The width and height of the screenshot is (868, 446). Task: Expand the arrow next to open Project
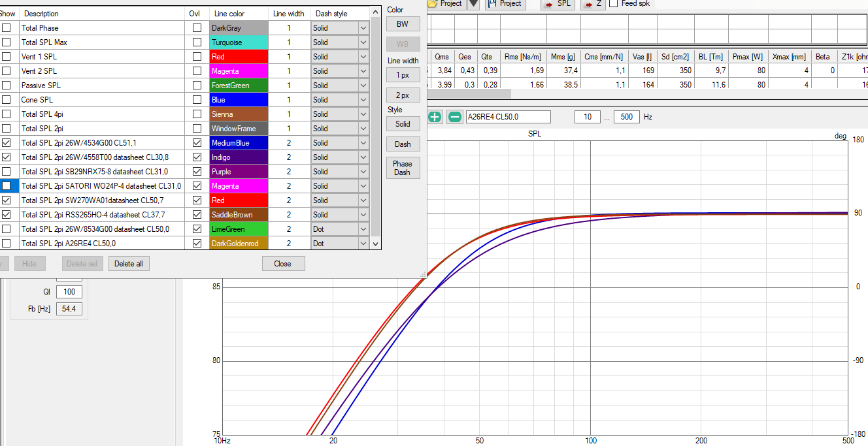[x=474, y=3]
